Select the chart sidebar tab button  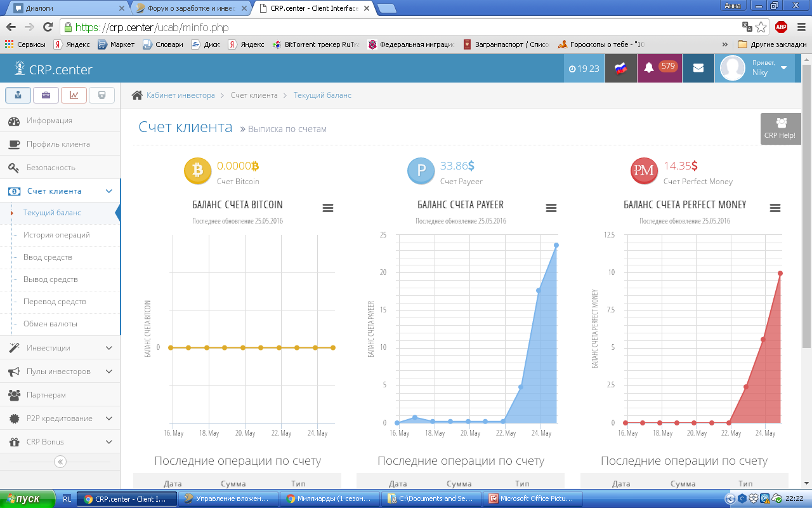click(74, 95)
